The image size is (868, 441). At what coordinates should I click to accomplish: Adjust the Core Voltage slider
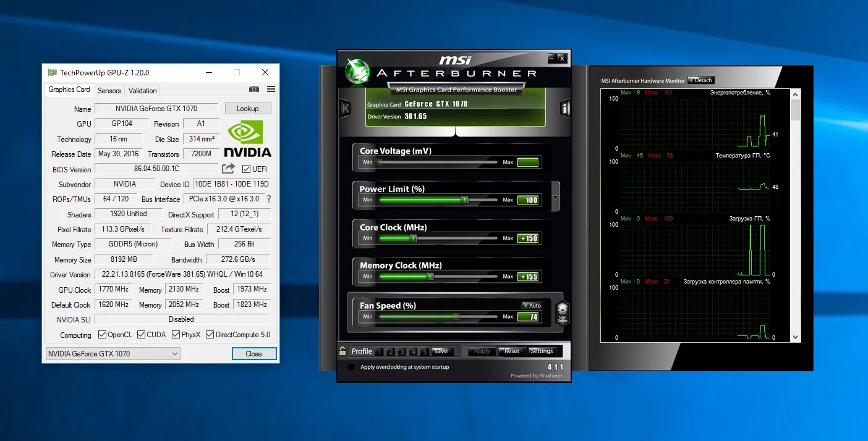coord(438,162)
